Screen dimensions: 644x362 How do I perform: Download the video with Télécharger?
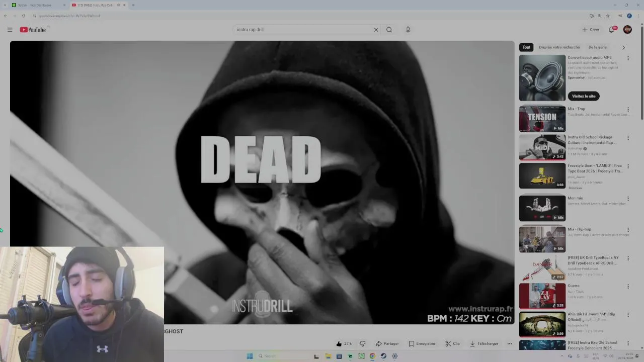pyautogui.click(x=484, y=344)
